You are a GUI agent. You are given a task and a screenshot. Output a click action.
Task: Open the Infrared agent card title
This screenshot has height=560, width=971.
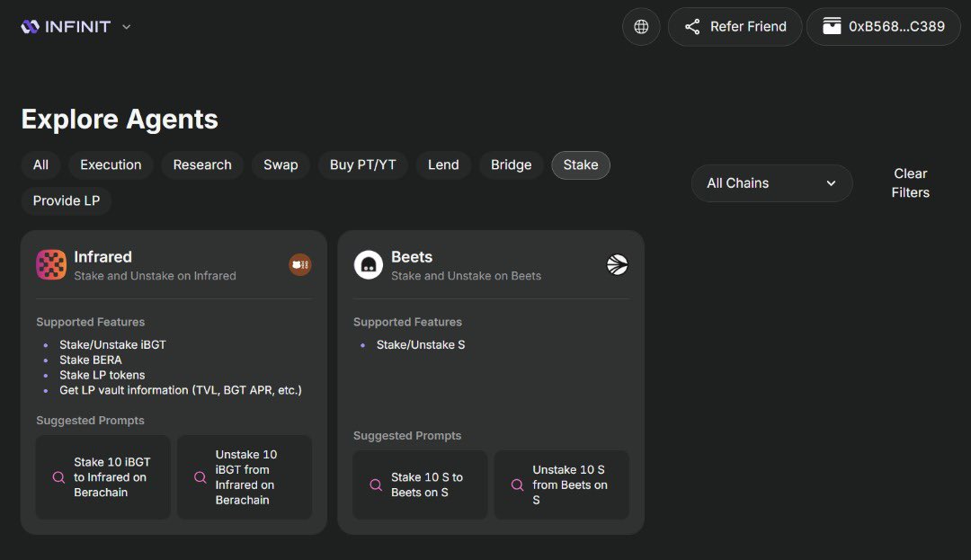pyautogui.click(x=102, y=257)
